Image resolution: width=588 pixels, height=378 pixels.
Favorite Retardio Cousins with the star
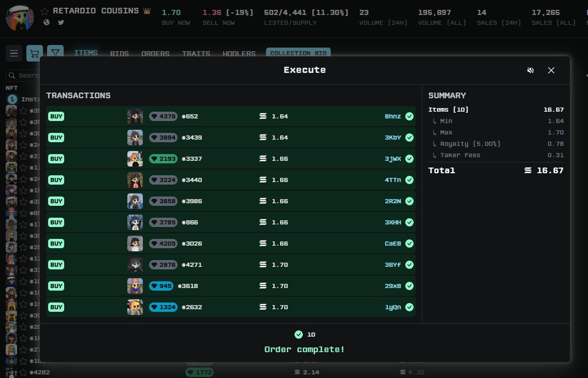coord(44,11)
